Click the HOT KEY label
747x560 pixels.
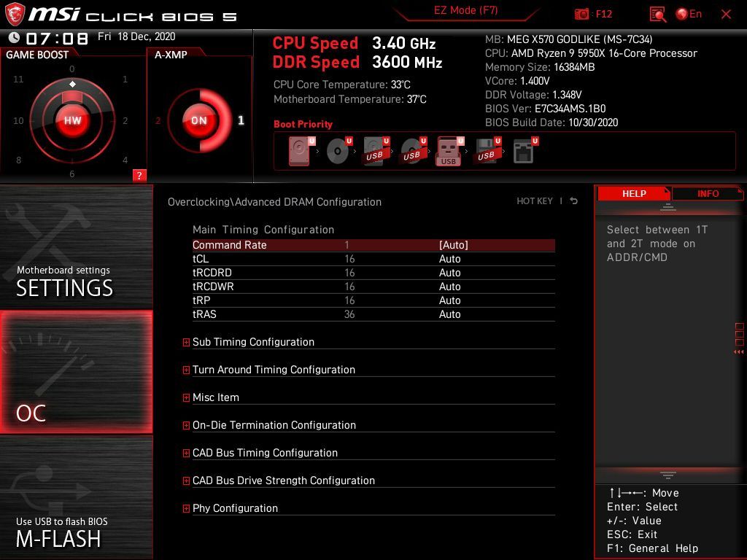click(535, 201)
